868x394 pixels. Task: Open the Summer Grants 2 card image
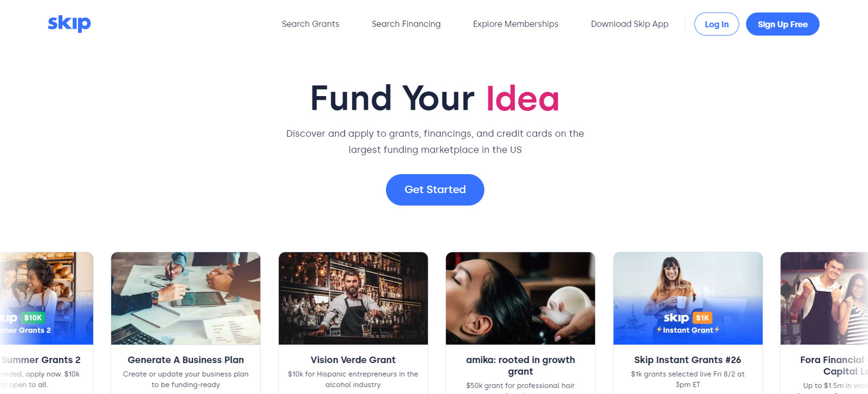click(47, 298)
